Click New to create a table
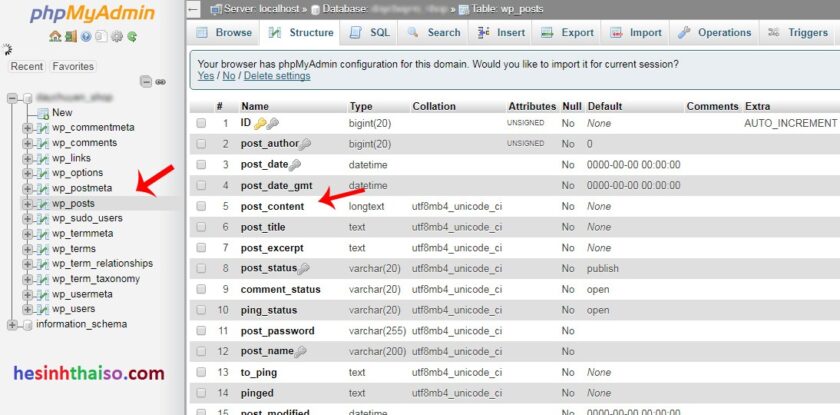This screenshot has height=415, width=840. click(62, 113)
